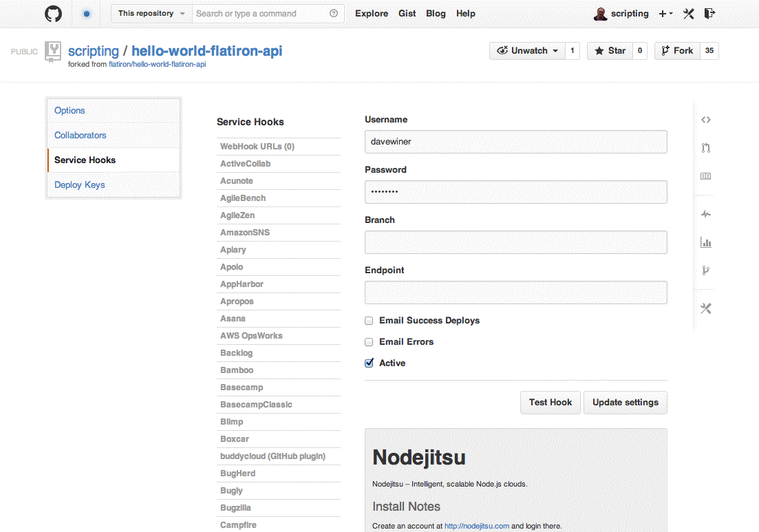Select Bugzilla service hook
This screenshot has height=532, width=759.
coord(279,508)
